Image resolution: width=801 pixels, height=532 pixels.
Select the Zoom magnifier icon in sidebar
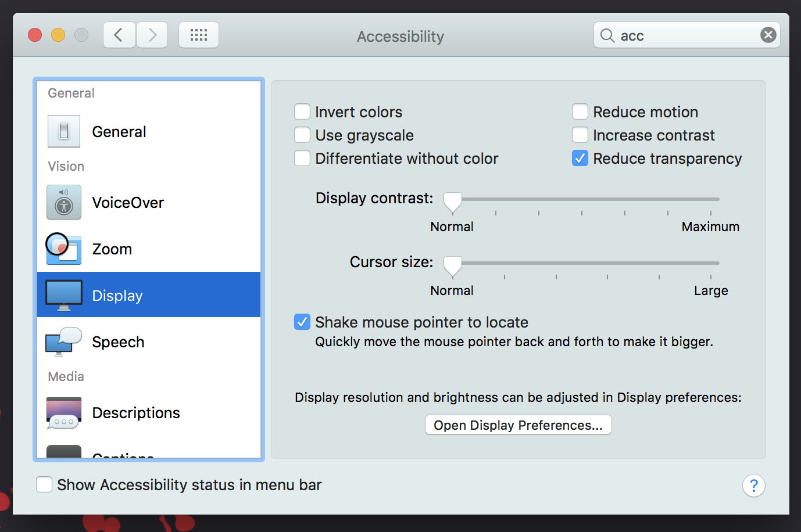pos(63,249)
